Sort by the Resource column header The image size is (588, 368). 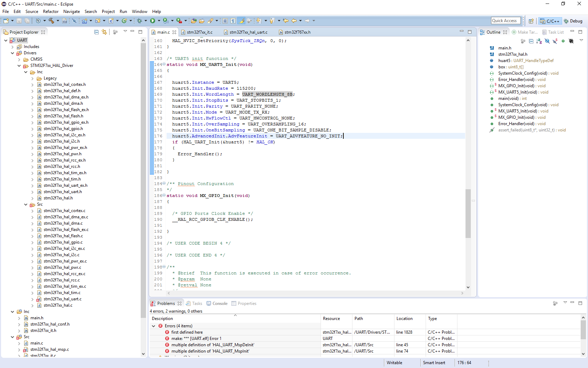[336, 319]
